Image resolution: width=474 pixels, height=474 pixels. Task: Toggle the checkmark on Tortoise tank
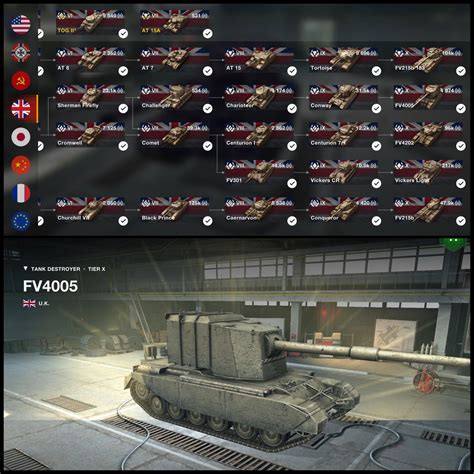[376, 71]
